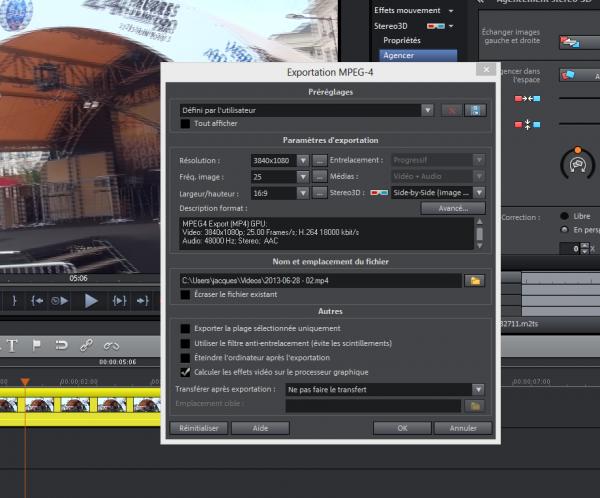Check Écraser le fichier existant
The height and width of the screenshot is (498, 600).
tap(185, 295)
